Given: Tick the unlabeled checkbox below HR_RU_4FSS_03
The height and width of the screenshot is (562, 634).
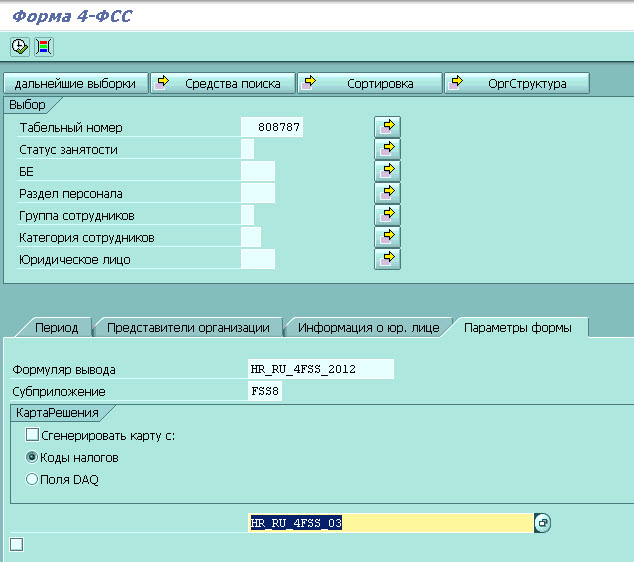Looking at the screenshot, I should pos(17,544).
